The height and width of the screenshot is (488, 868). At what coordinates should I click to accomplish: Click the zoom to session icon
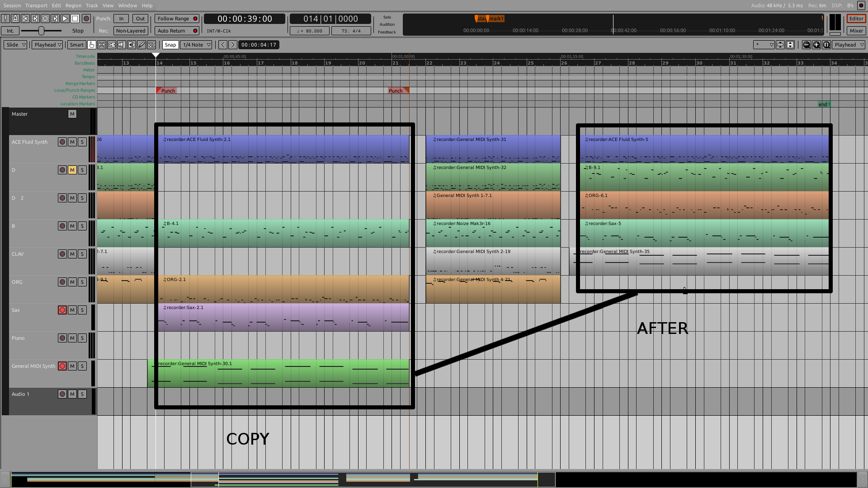tap(826, 45)
